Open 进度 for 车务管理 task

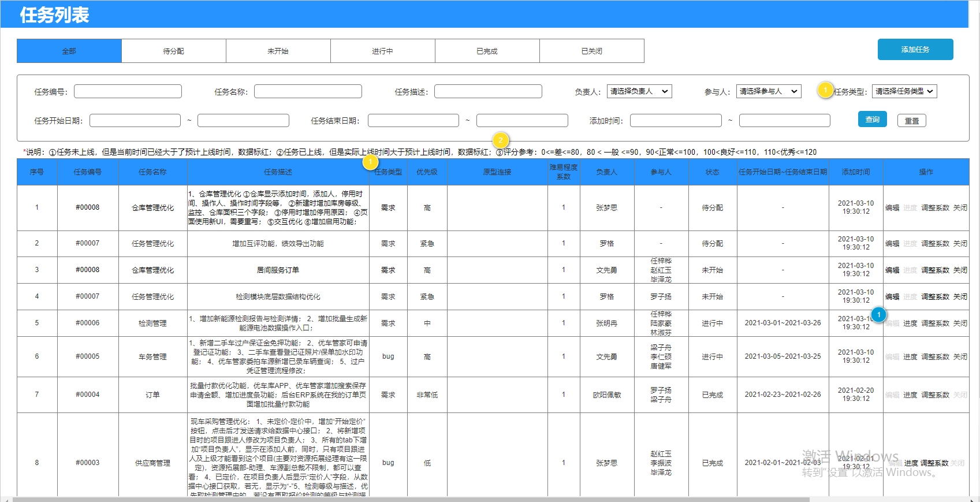click(x=910, y=357)
